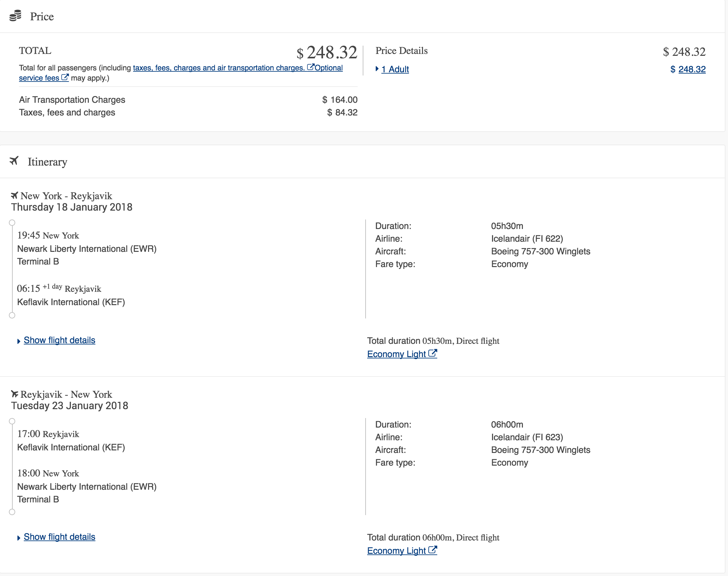Expand the 1 Adult price breakdown
The height and width of the screenshot is (576, 728).
(395, 69)
